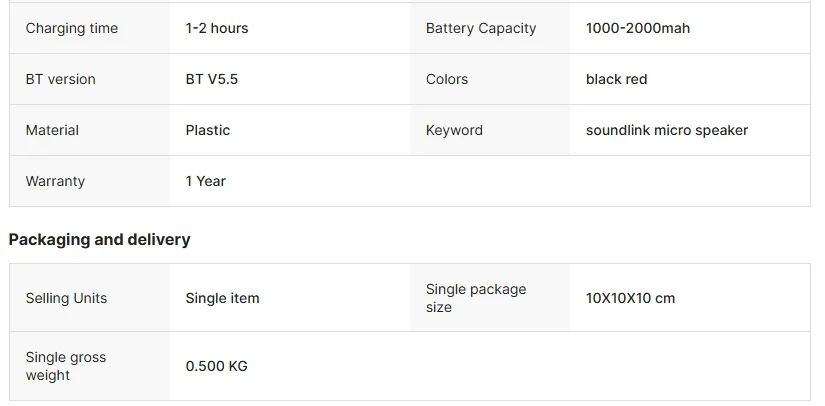Click the Battery Capacity label
Screen dimensions: 825x406
[481, 28]
